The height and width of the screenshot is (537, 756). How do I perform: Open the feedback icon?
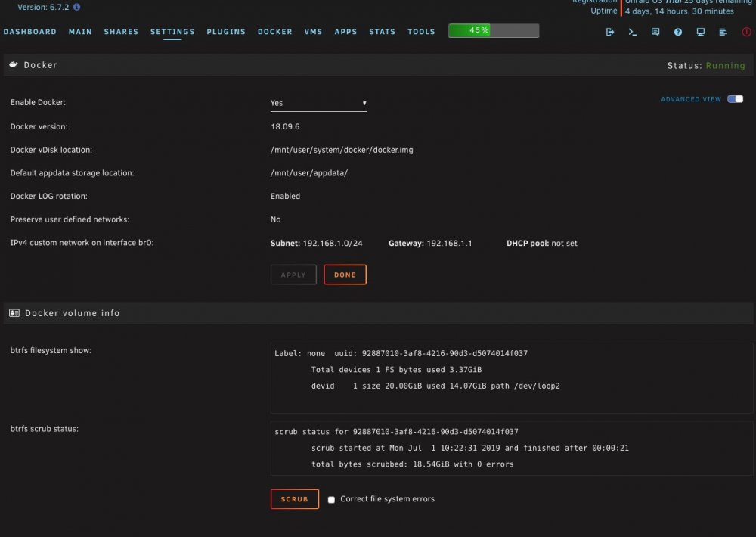click(x=655, y=32)
